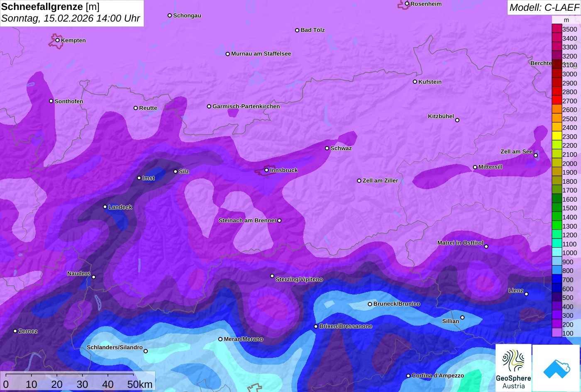Click the Brixen/Bressanone label
The width and height of the screenshot is (581, 392).
(346, 326)
